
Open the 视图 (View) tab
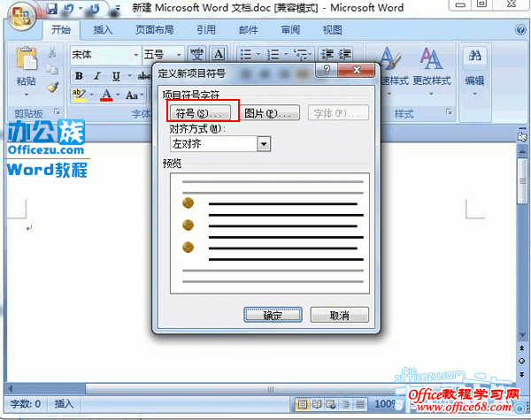(332, 30)
